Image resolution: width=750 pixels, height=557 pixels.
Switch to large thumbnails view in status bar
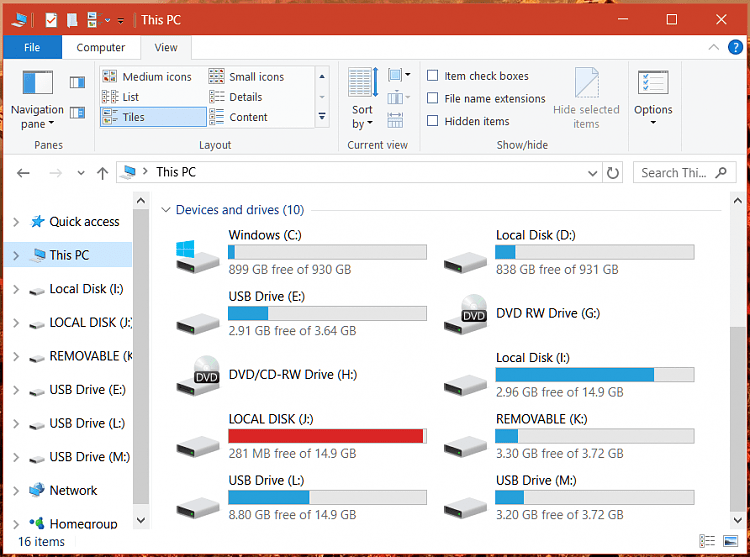(x=730, y=541)
